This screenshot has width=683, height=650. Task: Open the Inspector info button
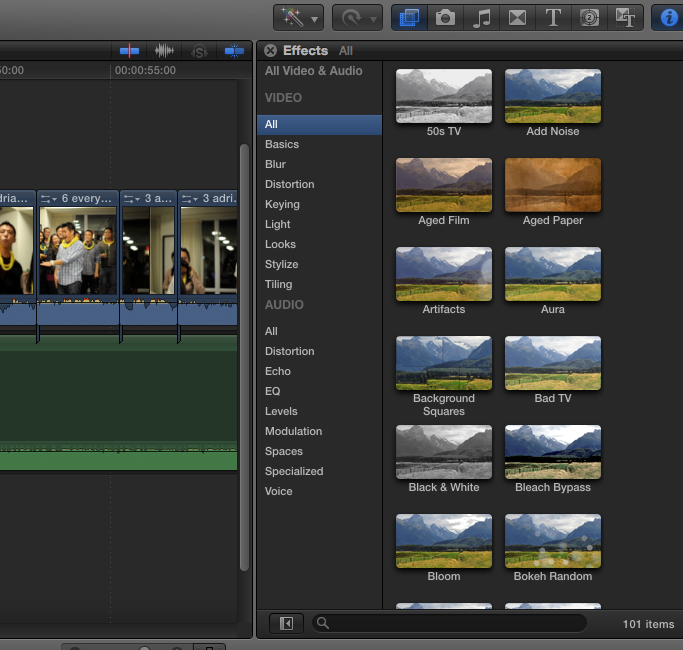click(668, 18)
